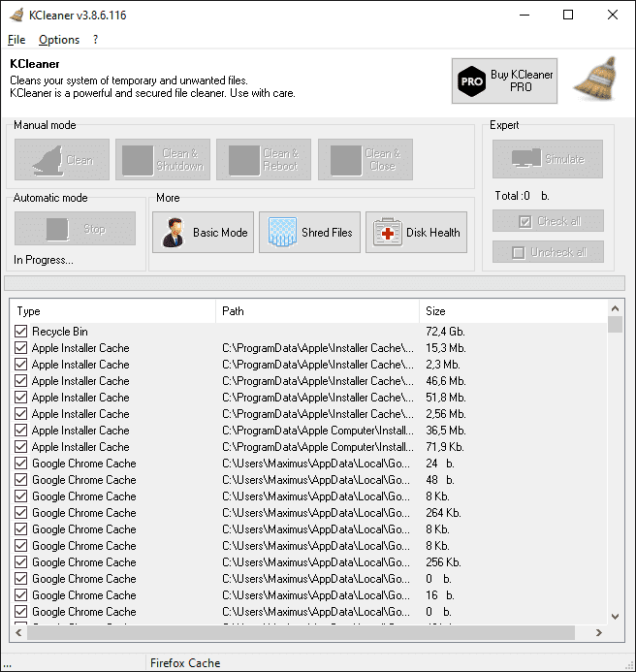Click the Basic Mode man icon
Screen dimensions: 636x672
tap(174, 233)
